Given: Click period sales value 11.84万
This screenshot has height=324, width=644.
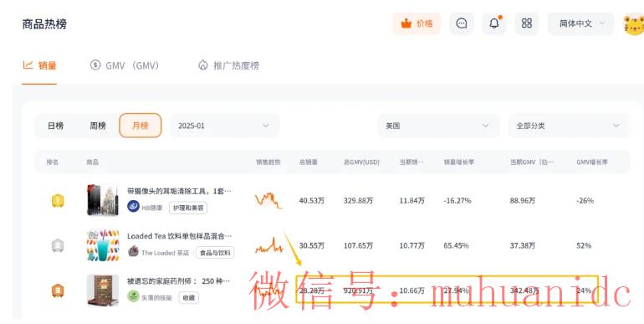Looking at the screenshot, I should [412, 201].
